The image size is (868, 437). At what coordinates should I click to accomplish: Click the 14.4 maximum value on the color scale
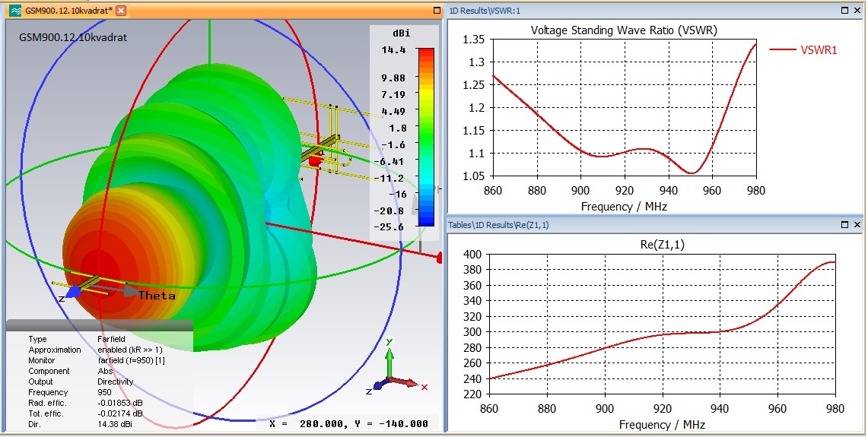[393, 50]
